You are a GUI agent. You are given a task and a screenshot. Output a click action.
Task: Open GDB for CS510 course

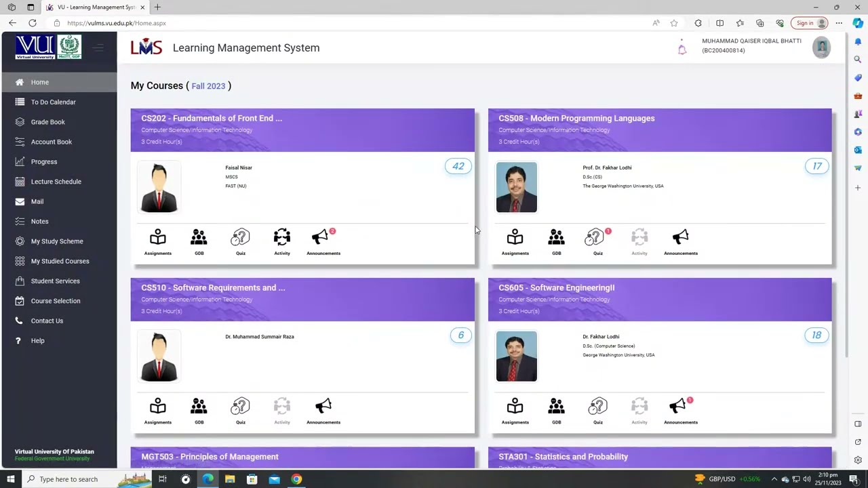click(x=199, y=411)
